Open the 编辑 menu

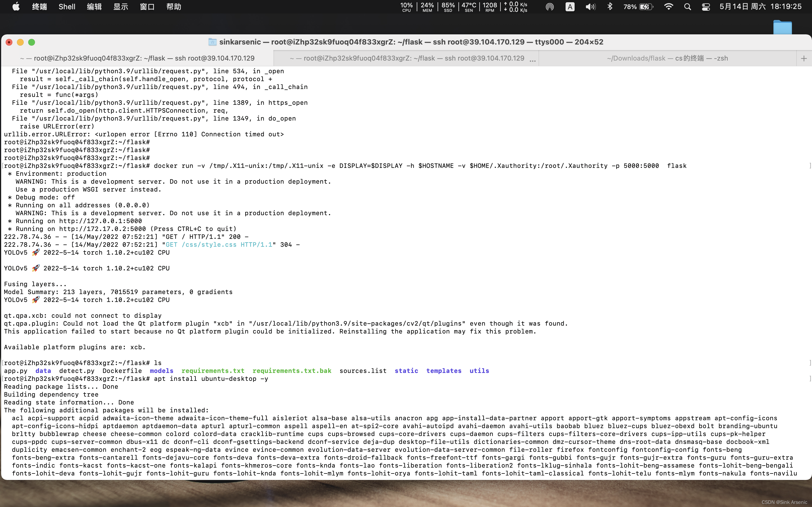point(94,7)
